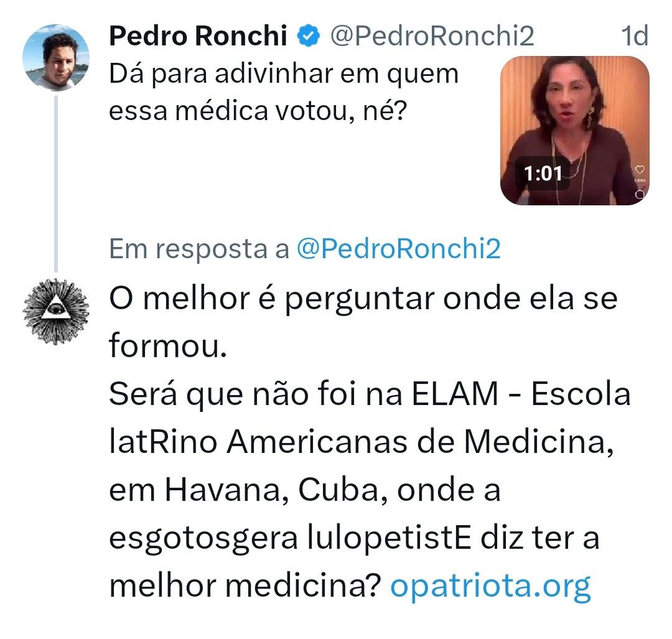Click the like count under the video's heart
Image resolution: width=672 pixels, height=639 pixels.
tap(640, 180)
